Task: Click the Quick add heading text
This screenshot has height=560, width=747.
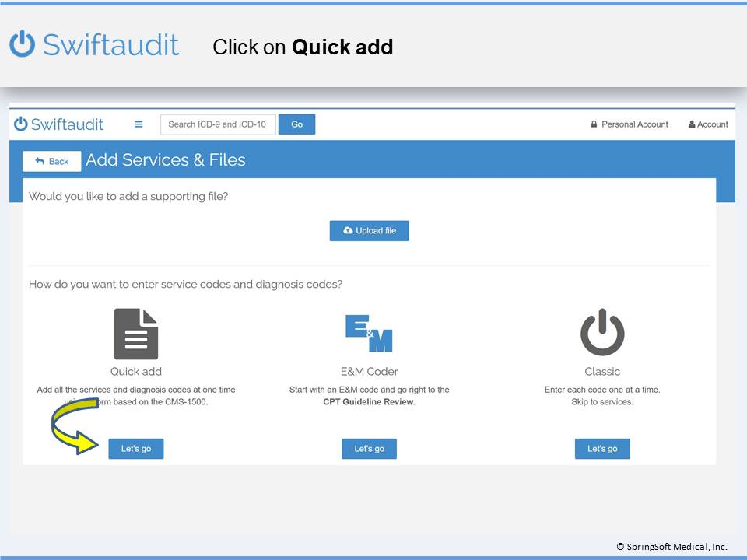Action: pos(136,372)
